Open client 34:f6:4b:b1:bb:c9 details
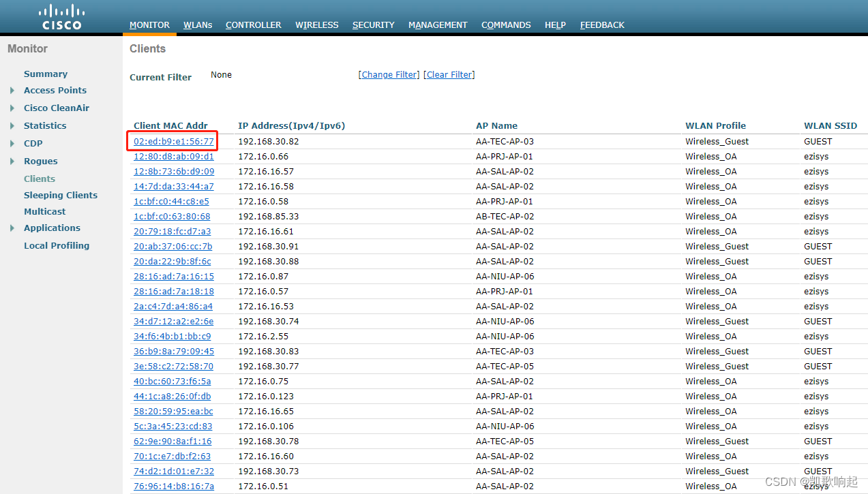Viewport: 868px width, 494px height. pos(173,337)
